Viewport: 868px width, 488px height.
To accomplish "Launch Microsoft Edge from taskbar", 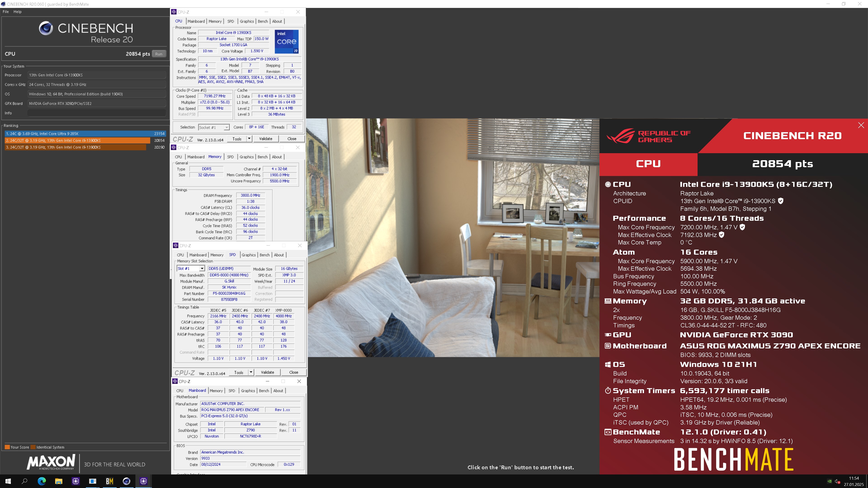I will [42, 481].
